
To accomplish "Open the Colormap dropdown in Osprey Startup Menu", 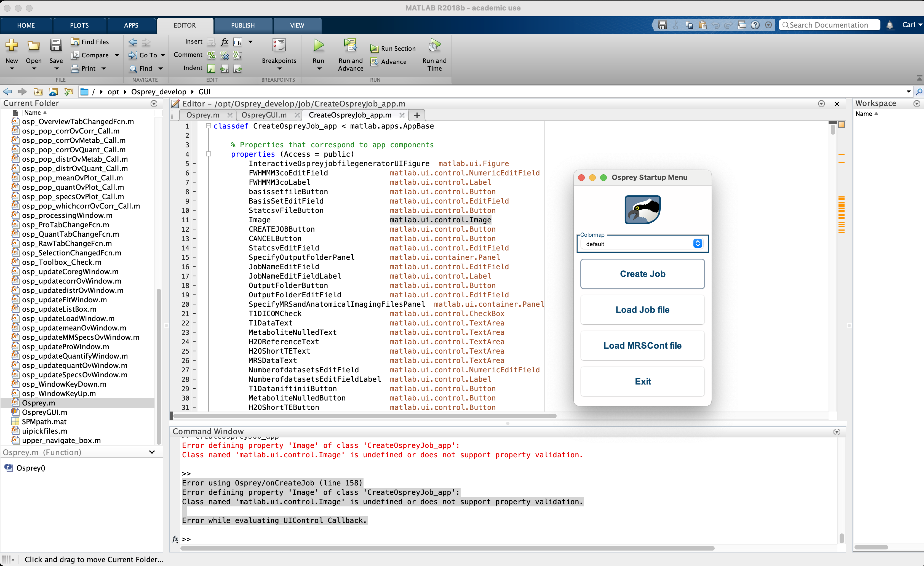I will pos(697,243).
